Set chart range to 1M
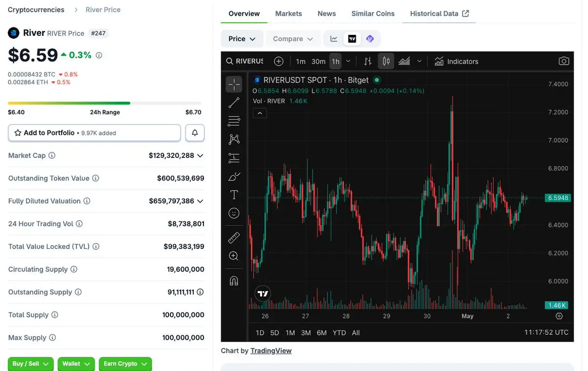 [291, 333]
